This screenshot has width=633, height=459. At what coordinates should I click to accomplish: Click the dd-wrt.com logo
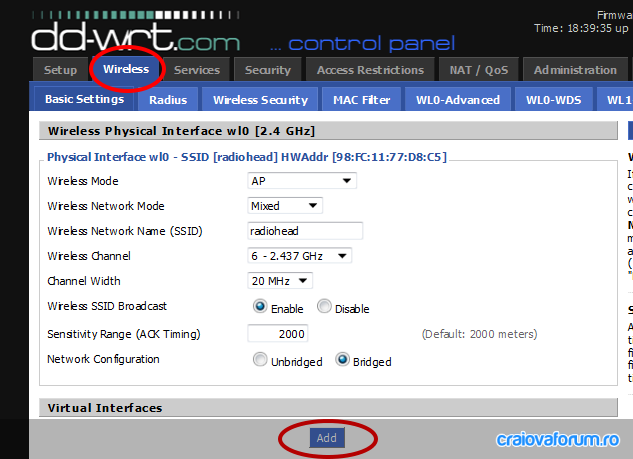point(136,37)
